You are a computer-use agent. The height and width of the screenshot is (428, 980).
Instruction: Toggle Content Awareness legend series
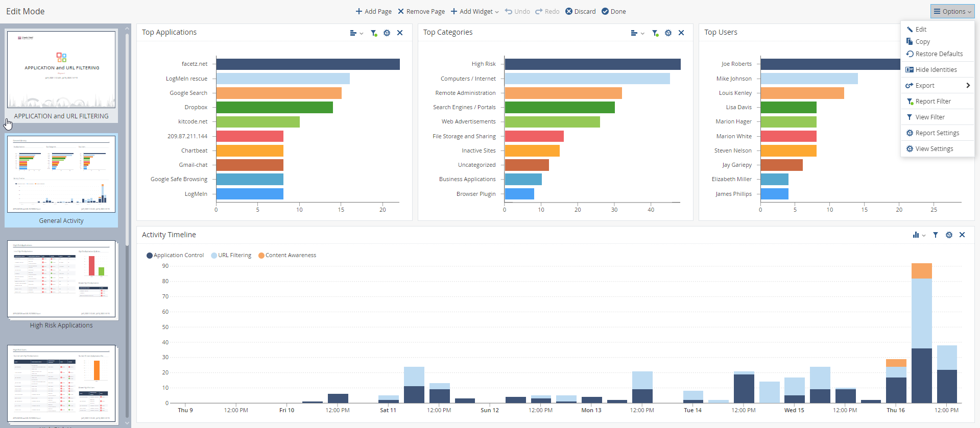coord(288,256)
